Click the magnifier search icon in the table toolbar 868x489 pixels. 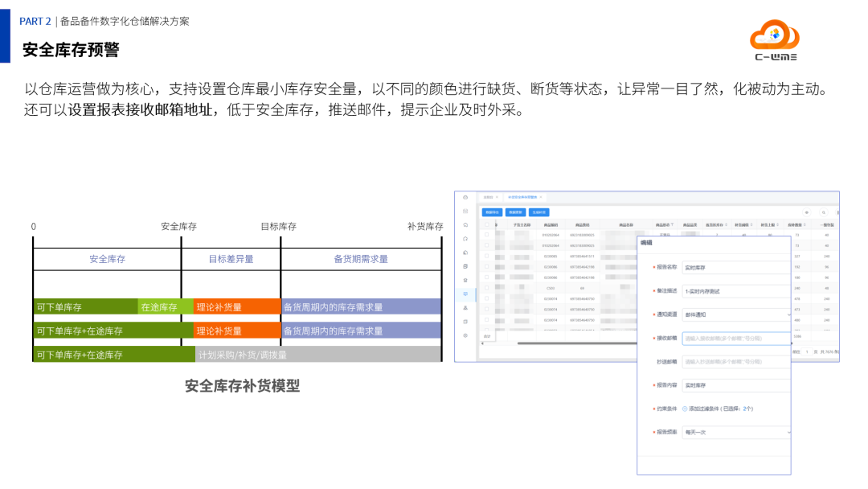(x=824, y=212)
